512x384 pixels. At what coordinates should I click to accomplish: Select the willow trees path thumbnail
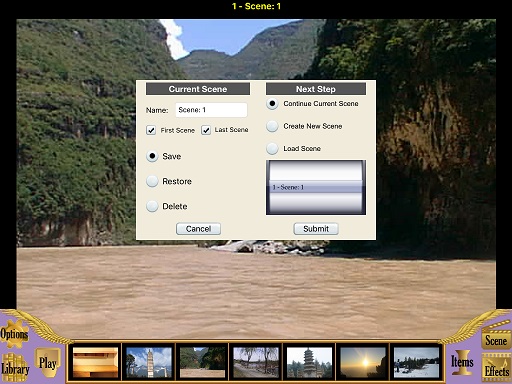[x=256, y=362]
